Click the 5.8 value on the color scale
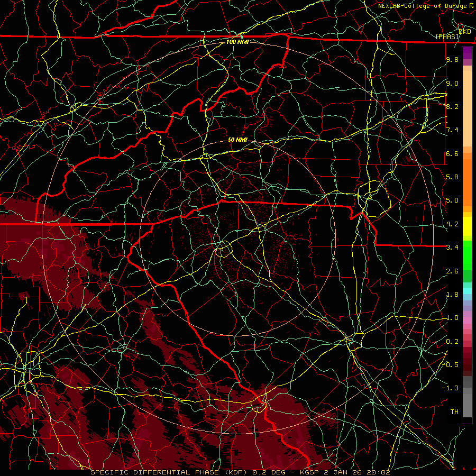The height and width of the screenshot is (476, 476). [452, 177]
